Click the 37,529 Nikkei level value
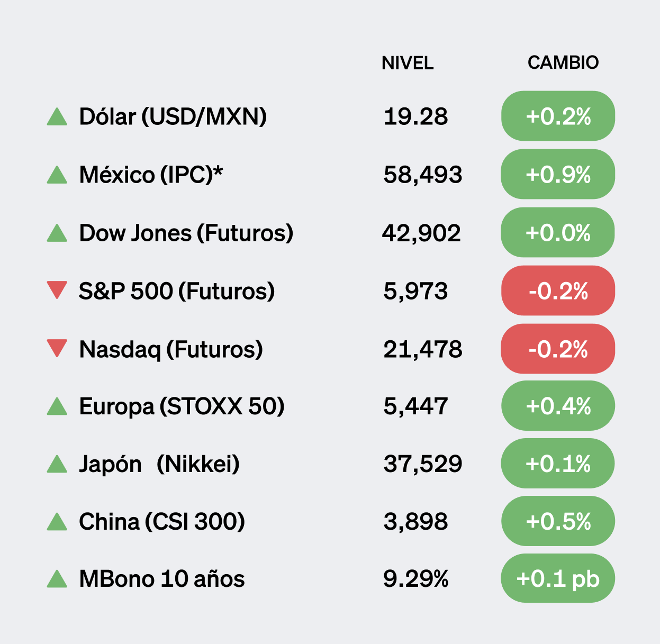 423,464
